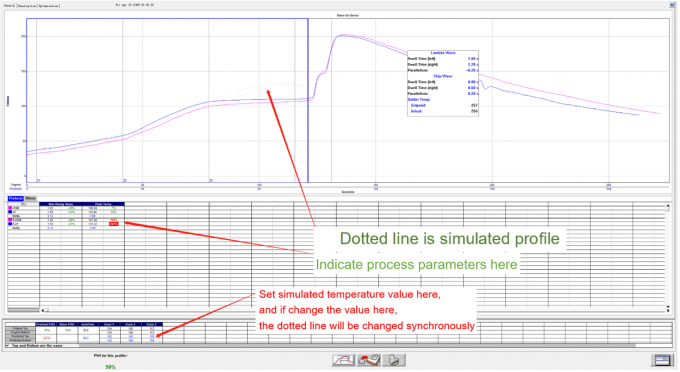The width and height of the screenshot is (680, 372).
Task: Switch to the Wave tab
Action: coord(30,199)
